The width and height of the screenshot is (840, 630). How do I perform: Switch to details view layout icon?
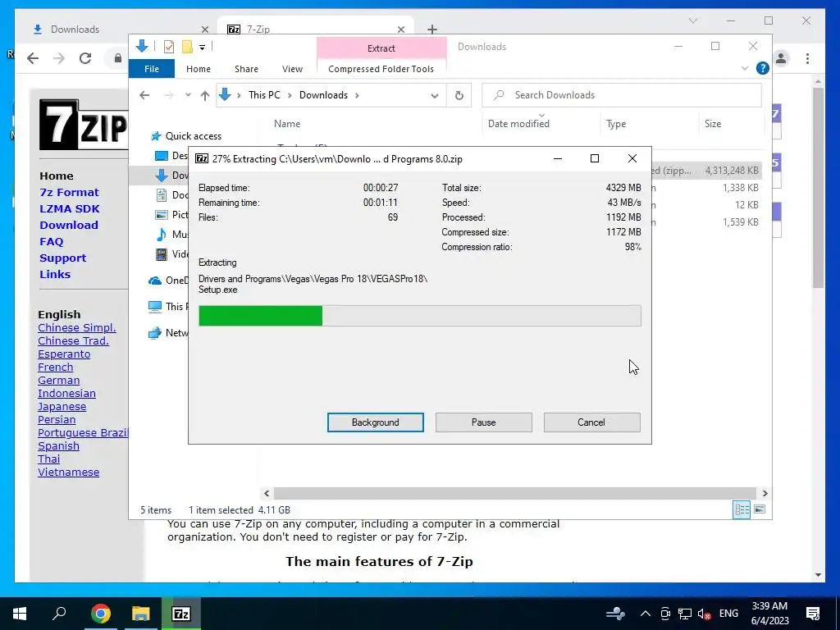click(x=742, y=509)
